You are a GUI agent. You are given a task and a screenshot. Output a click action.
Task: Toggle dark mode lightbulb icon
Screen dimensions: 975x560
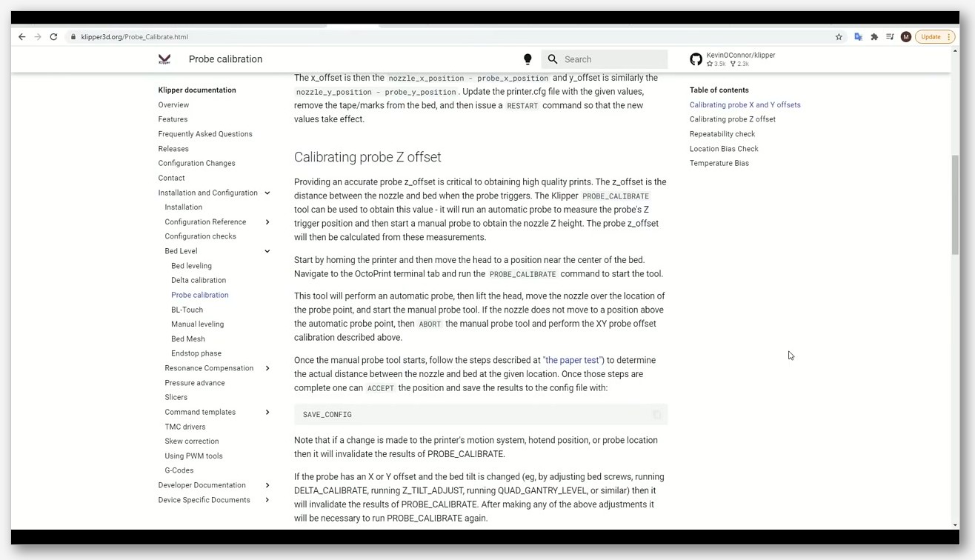[528, 59]
